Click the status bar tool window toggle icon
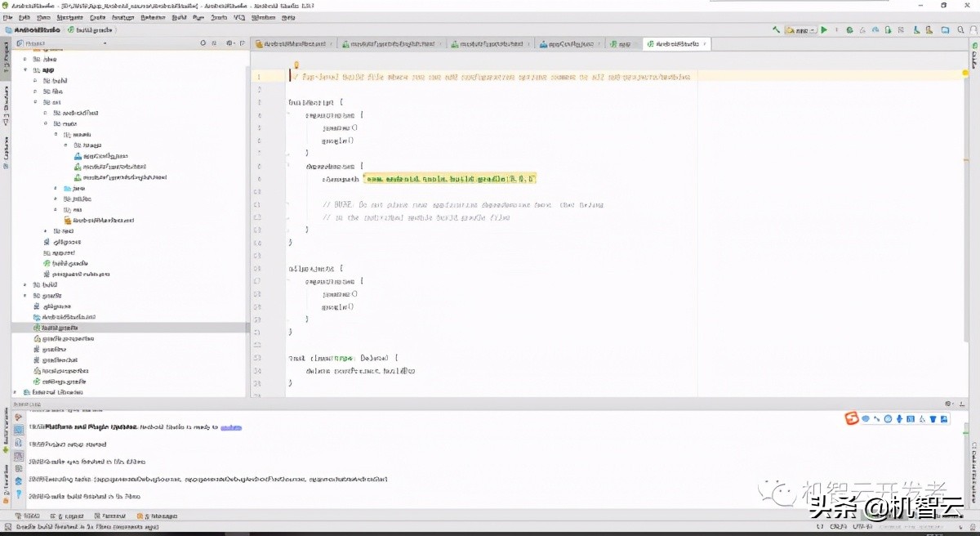The width and height of the screenshot is (980, 536). [7, 528]
